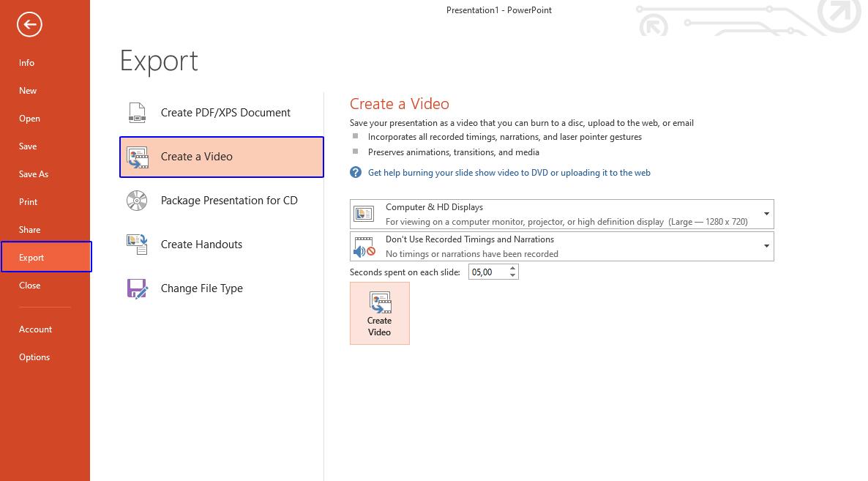Open PowerPoint Options
Viewport: 868px width, 481px height.
pos(34,357)
